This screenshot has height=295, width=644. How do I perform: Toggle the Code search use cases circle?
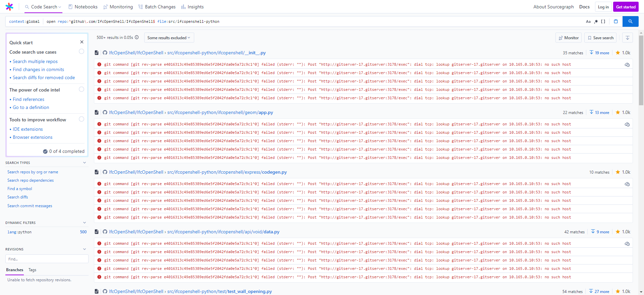point(82,51)
